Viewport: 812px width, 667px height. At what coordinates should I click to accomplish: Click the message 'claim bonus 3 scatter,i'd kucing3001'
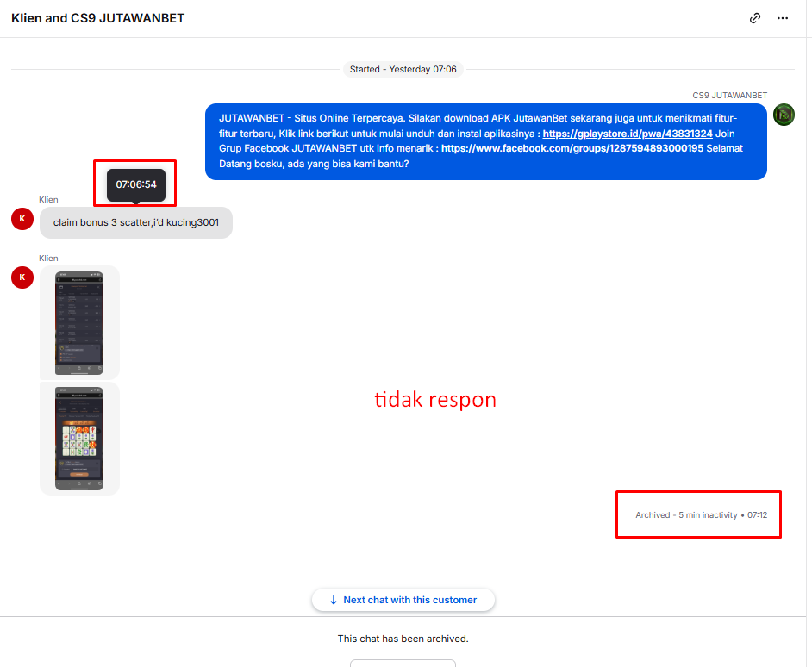tap(135, 222)
